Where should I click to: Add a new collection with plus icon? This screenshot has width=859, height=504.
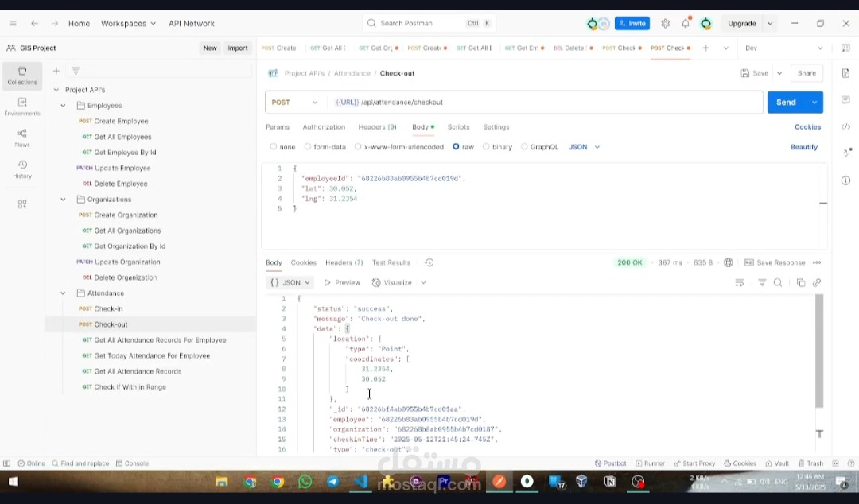click(x=56, y=71)
